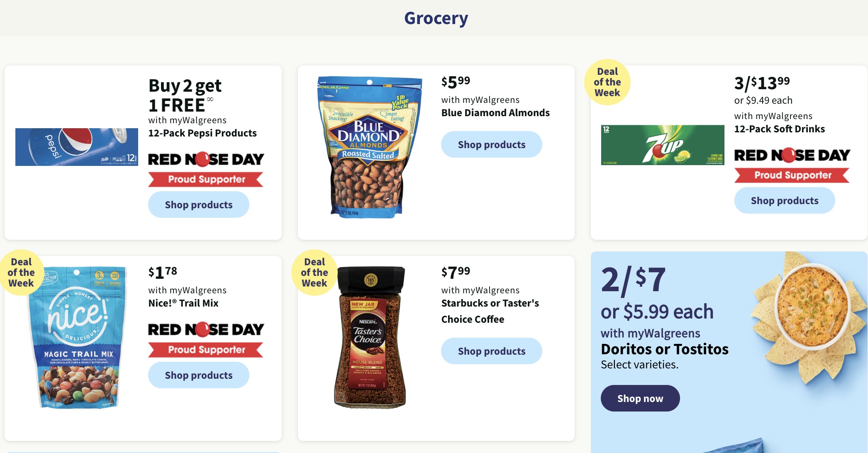Click the Grocery section heading
The width and height of the screenshot is (868, 453).
point(434,18)
